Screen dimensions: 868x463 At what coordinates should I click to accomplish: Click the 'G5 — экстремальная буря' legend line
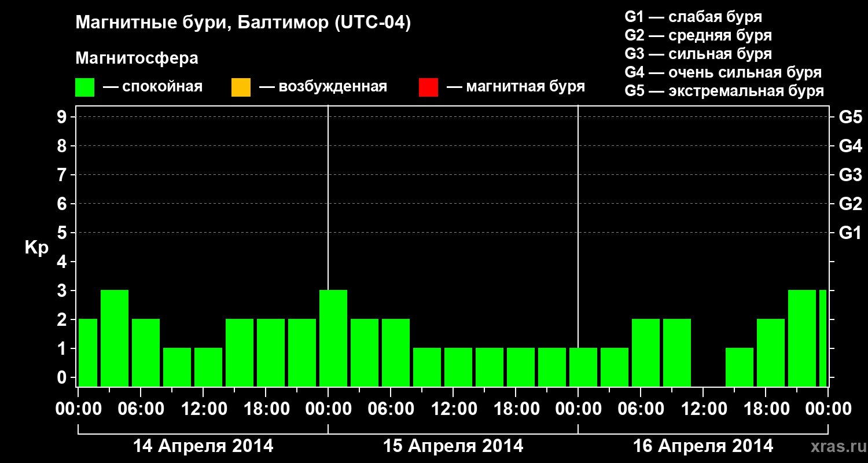click(724, 91)
